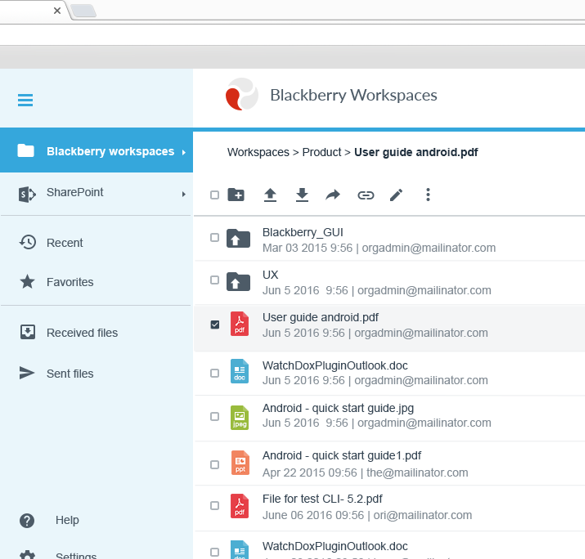This screenshot has width=585, height=559.
Task: Click the UX folder icon
Action: pos(238,281)
